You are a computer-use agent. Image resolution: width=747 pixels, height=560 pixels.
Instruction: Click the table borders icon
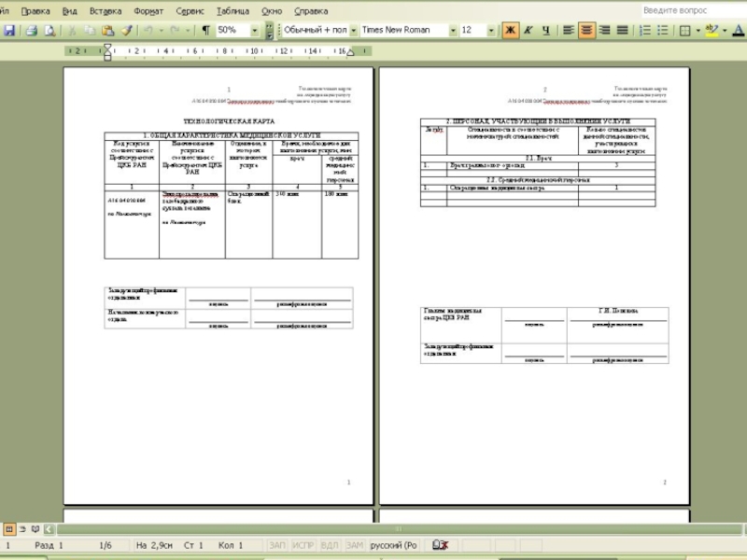tap(684, 31)
